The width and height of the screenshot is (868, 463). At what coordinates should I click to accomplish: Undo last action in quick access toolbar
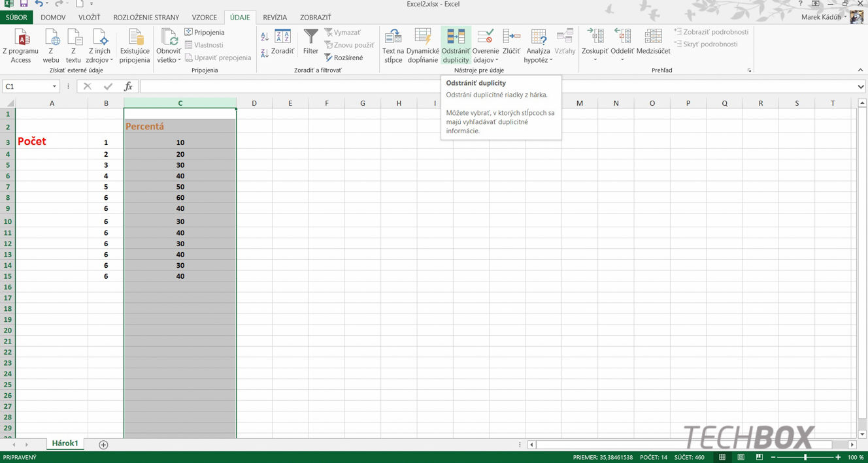click(39, 4)
